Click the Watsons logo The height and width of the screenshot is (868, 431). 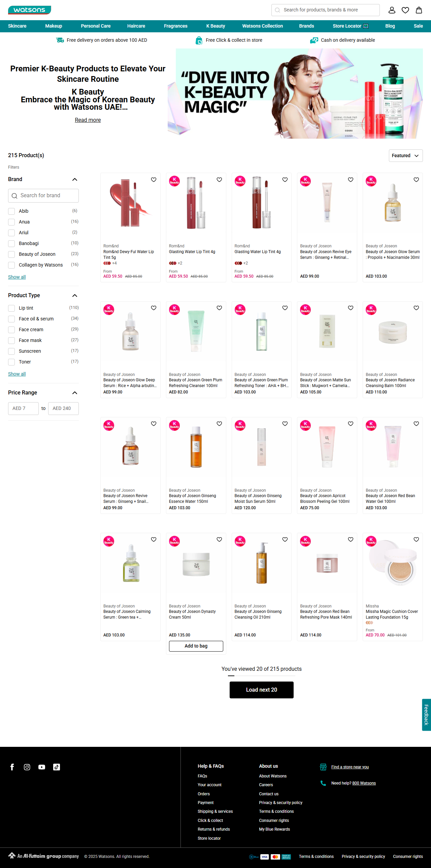[30, 10]
